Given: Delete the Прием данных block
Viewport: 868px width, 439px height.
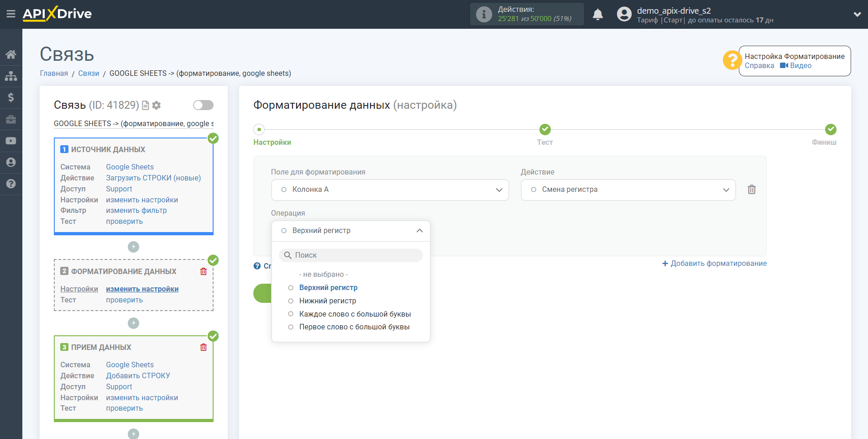Looking at the screenshot, I should pyautogui.click(x=204, y=347).
